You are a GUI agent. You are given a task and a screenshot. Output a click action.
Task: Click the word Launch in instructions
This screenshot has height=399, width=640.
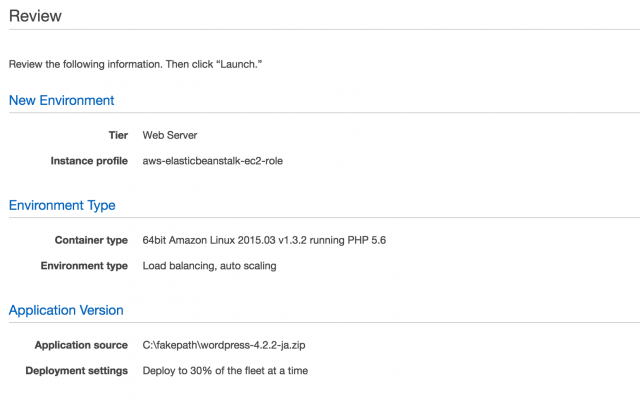[238, 64]
